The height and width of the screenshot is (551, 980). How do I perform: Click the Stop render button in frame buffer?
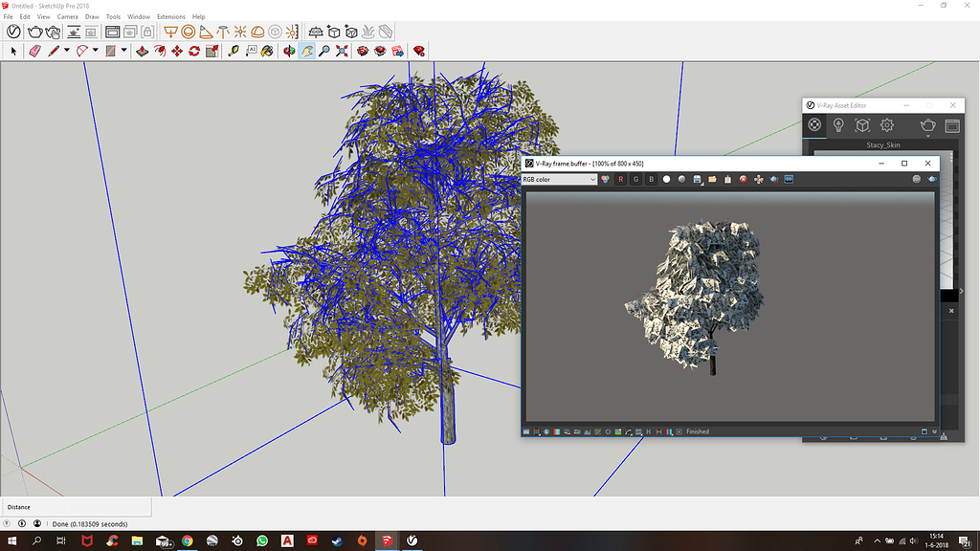[743, 180]
